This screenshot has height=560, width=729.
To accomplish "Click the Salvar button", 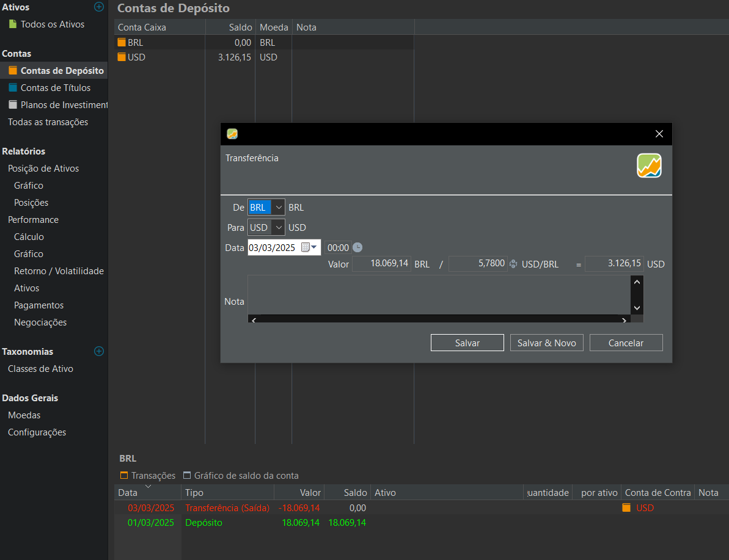I will (x=467, y=343).
